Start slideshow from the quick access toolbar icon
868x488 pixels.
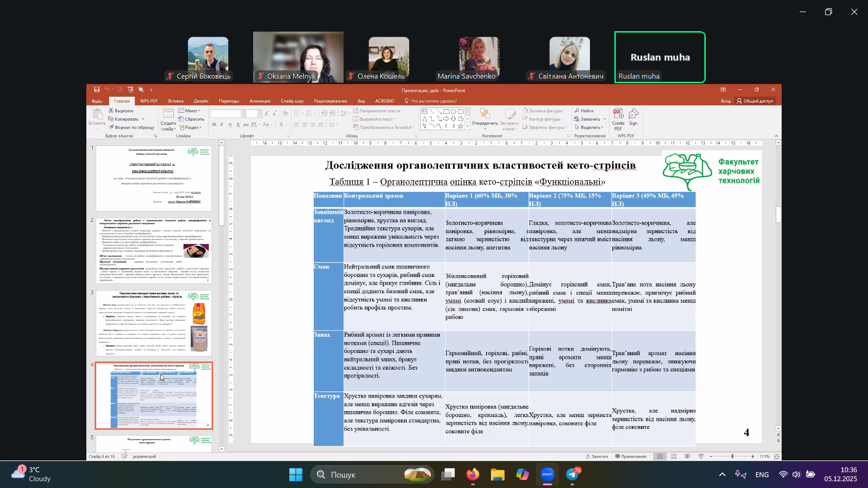click(x=131, y=90)
